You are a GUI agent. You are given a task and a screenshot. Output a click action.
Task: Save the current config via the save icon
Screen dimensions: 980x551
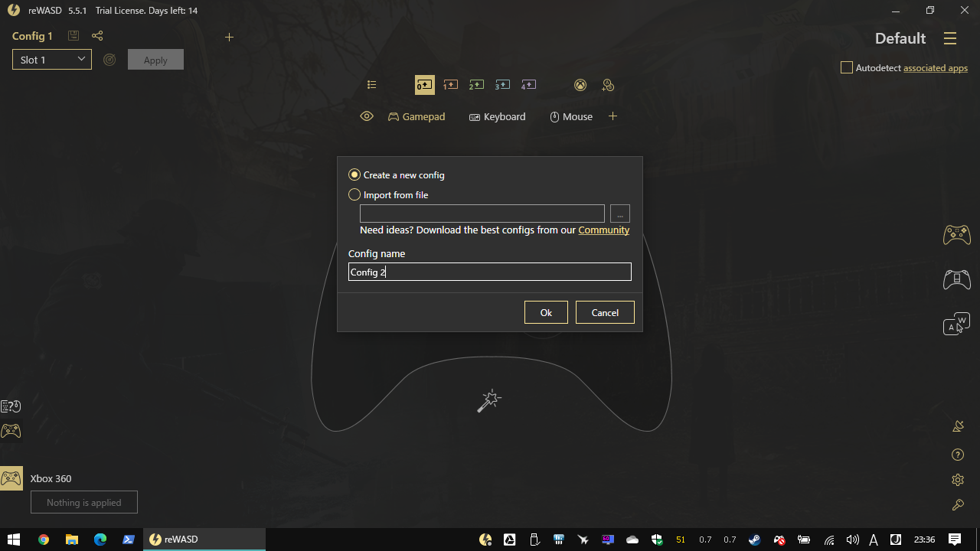(x=73, y=35)
